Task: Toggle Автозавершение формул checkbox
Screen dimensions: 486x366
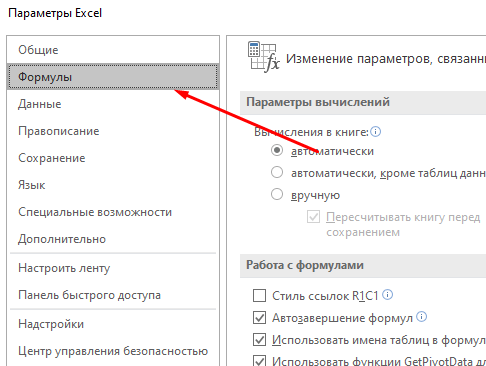Action: point(259,318)
